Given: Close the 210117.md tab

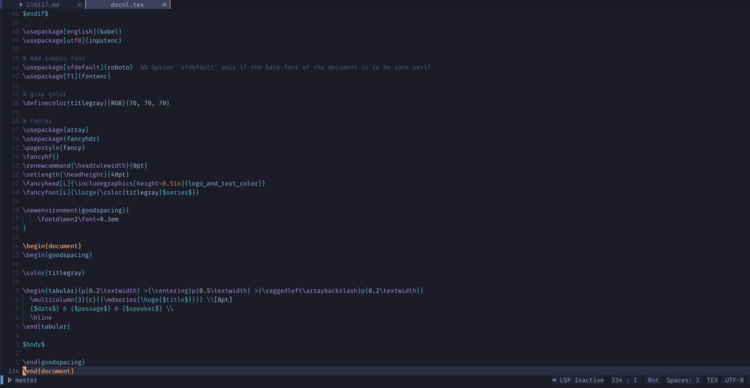Looking at the screenshot, I should coord(79,4).
